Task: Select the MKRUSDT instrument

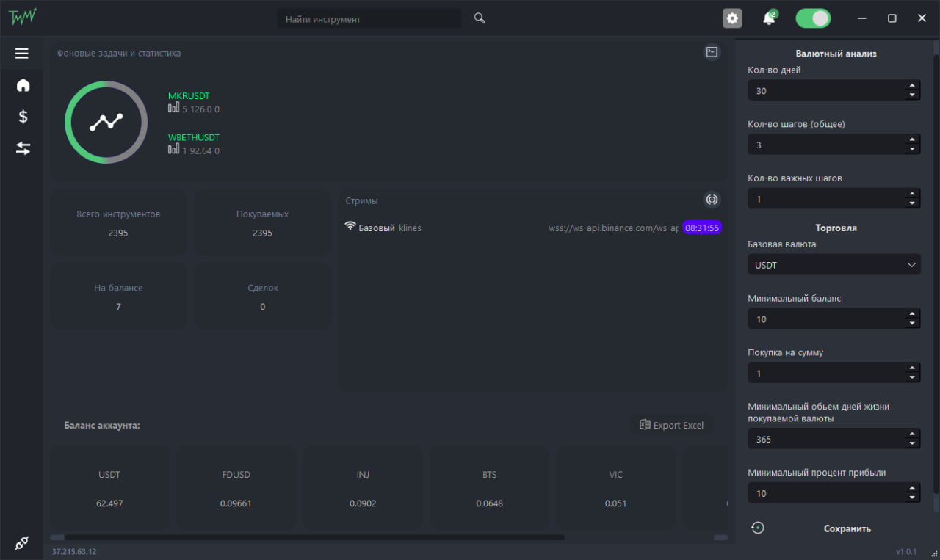Action: [x=189, y=96]
